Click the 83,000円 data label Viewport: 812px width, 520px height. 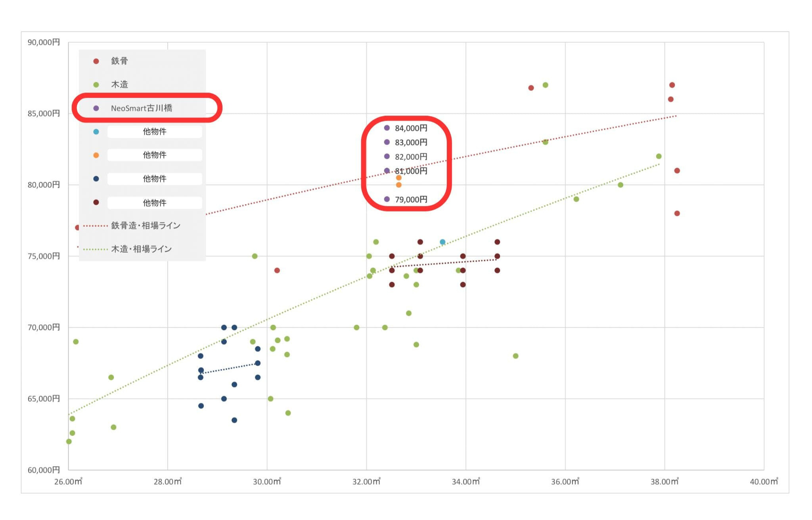click(411, 142)
